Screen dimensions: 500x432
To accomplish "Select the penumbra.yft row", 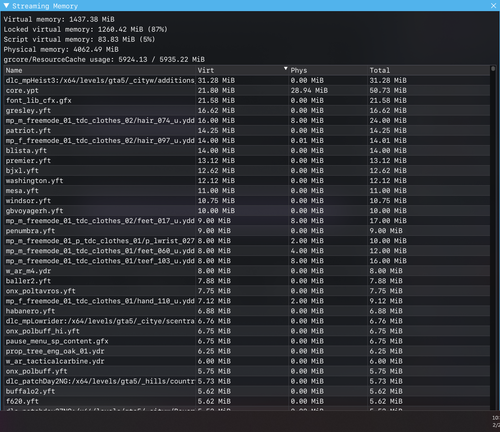I will point(247,231).
